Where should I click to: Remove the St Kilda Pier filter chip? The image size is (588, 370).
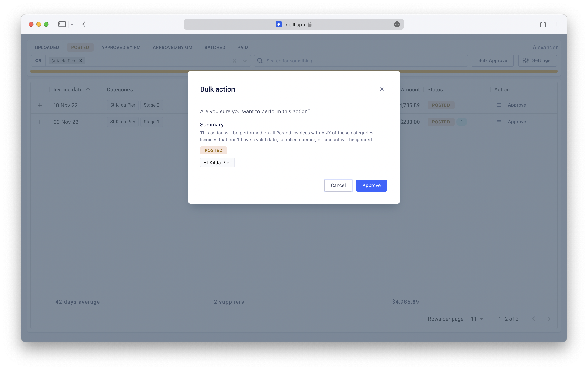pos(81,61)
